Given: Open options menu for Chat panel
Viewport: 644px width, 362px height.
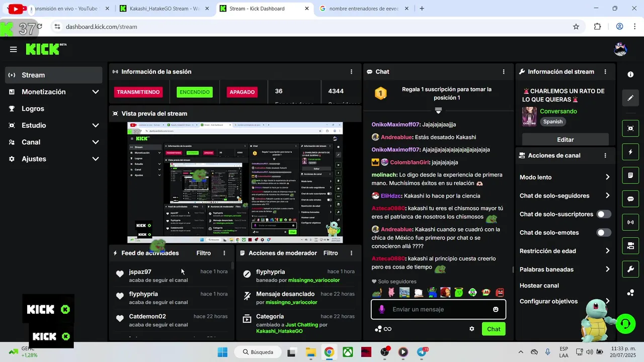Looking at the screenshot, I should click(504, 72).
